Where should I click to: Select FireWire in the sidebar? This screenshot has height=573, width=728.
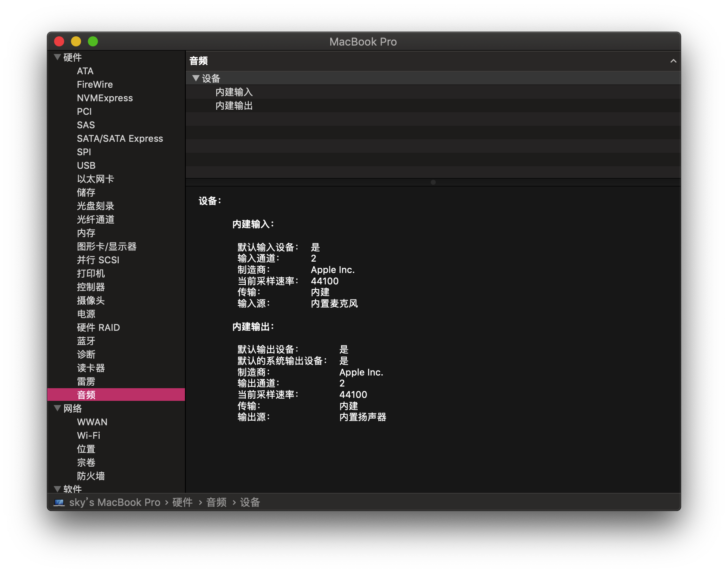pyautogui.click(x=116, y=84)
